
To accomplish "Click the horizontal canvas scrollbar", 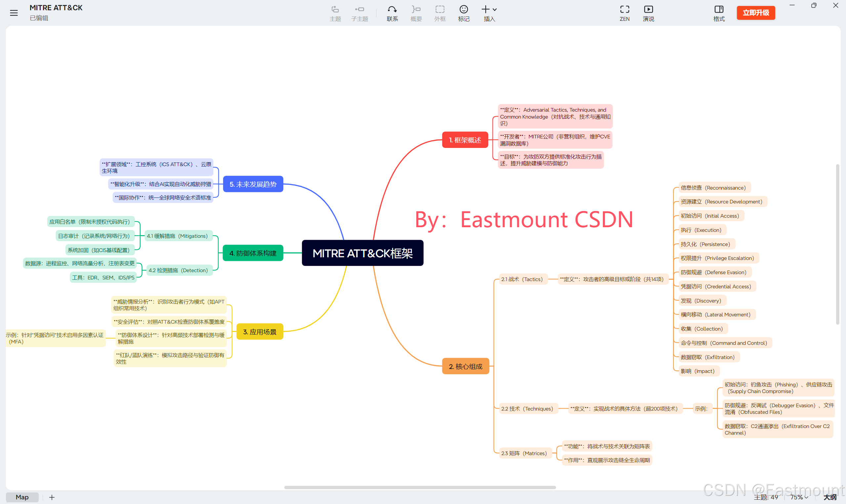I will (x=420, y=487).
